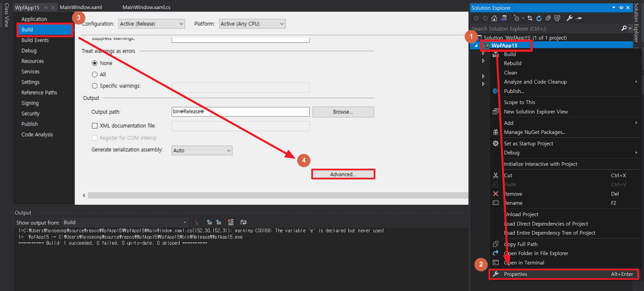Click the NuGet icon beside Manage NuGet Packages
644x291 pixels.
496,132
